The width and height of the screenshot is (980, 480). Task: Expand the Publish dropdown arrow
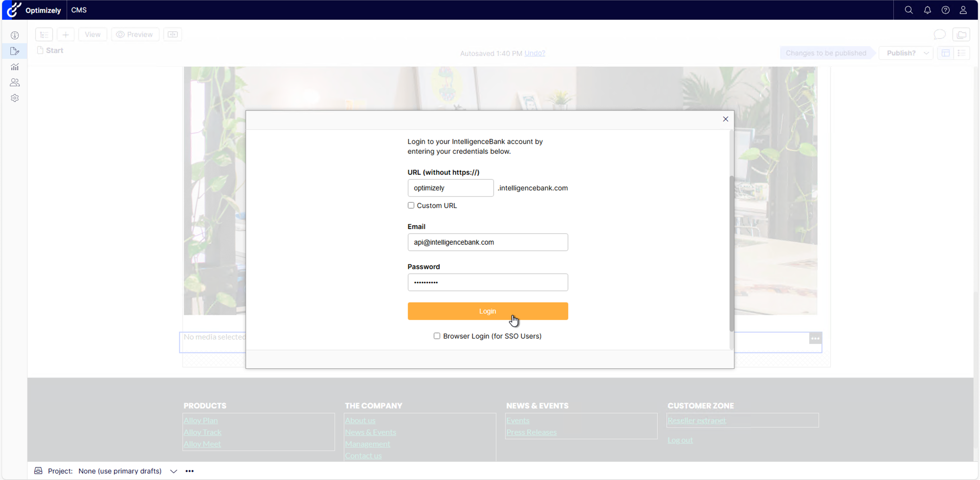pyautogui.click(x=926, y=53)
